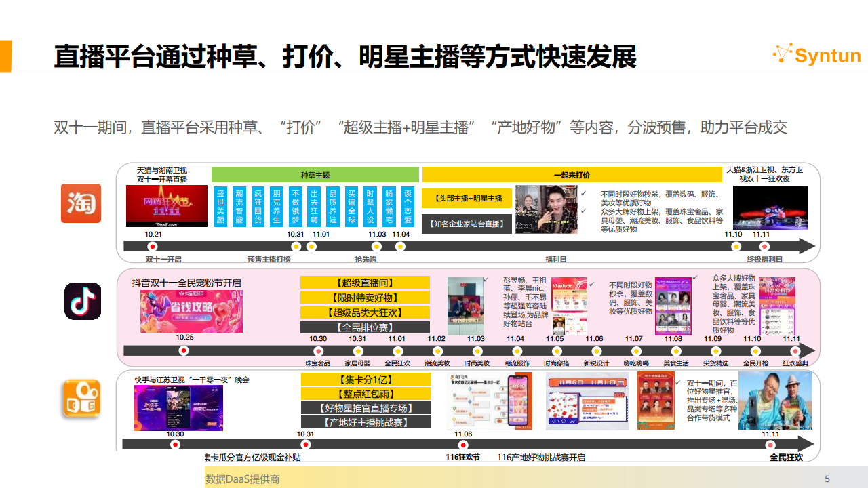
Task: Select the red dot under 11.08 in Douyin timeline
Action: [675, 350]
